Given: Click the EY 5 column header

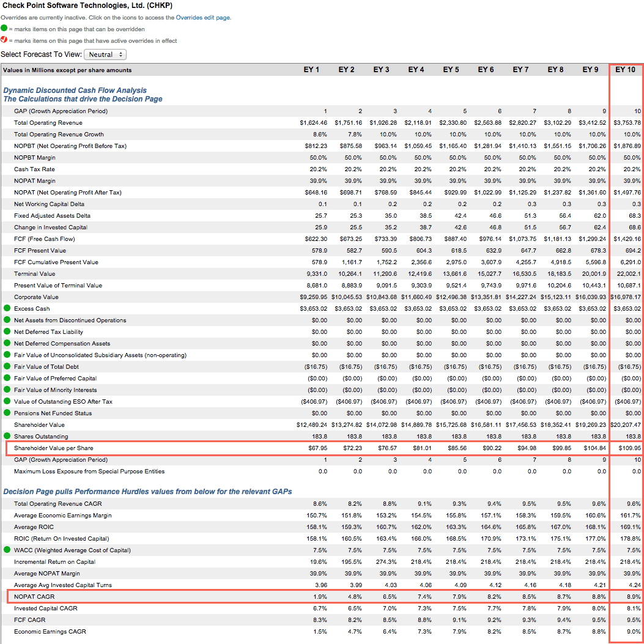Looking at the screenshot, I should 451,70.
